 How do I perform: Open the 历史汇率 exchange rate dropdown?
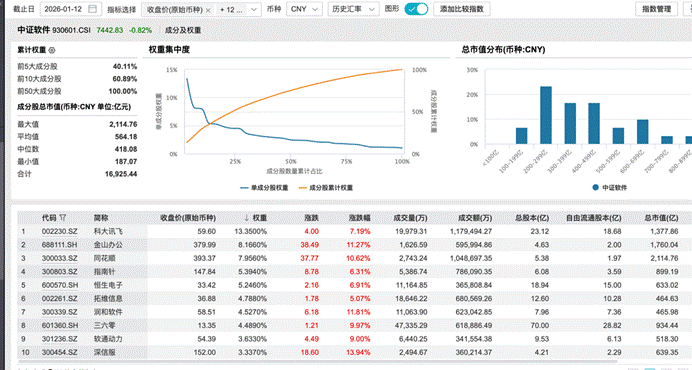(353, 9)
